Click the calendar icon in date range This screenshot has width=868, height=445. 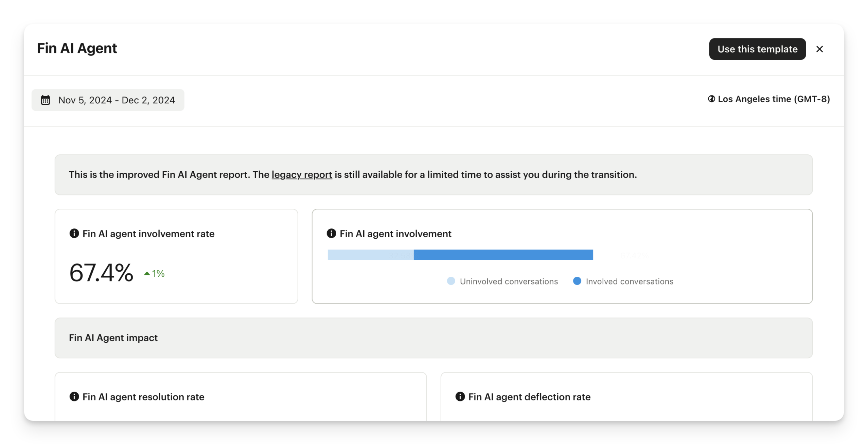tap(46, 100)
